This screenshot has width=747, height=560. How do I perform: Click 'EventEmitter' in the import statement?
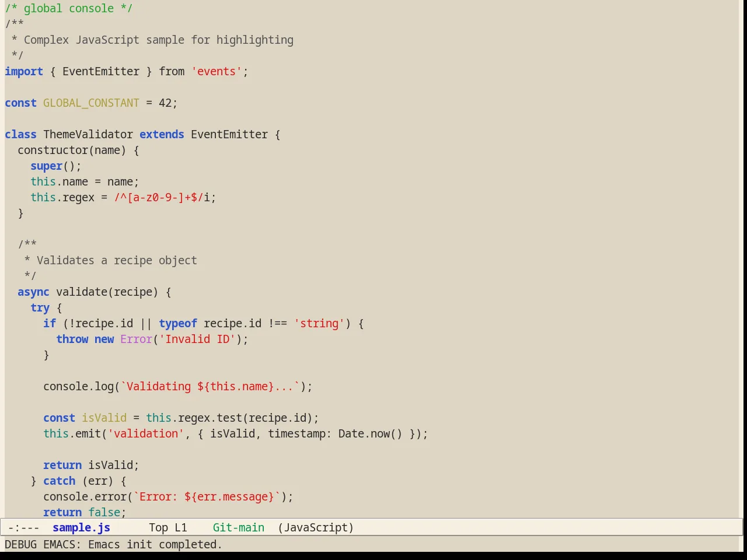pyautogui.click(x=101, y=71)
